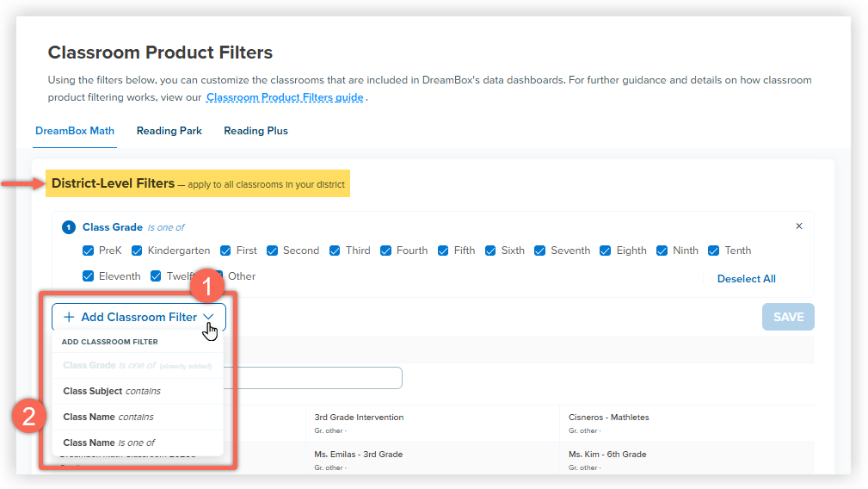Open the Add Classroom Filter dropdown button

[139, 317]
